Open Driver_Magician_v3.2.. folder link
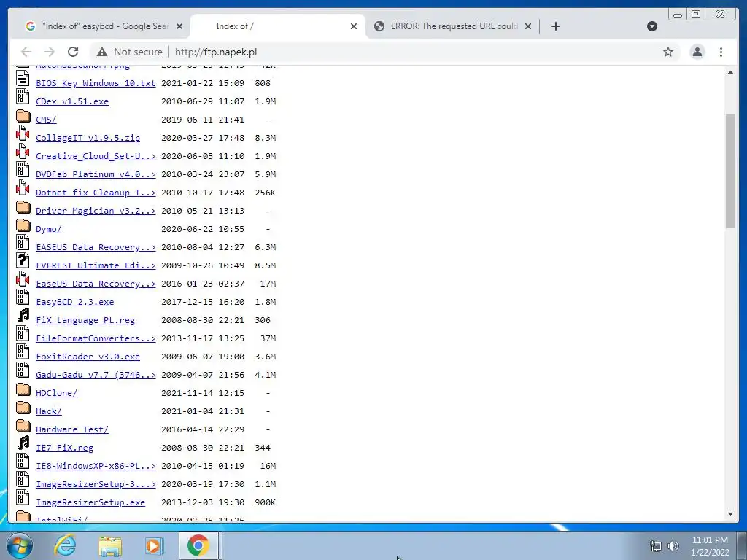This screenshot has width=747, height=560. point(96,211)
